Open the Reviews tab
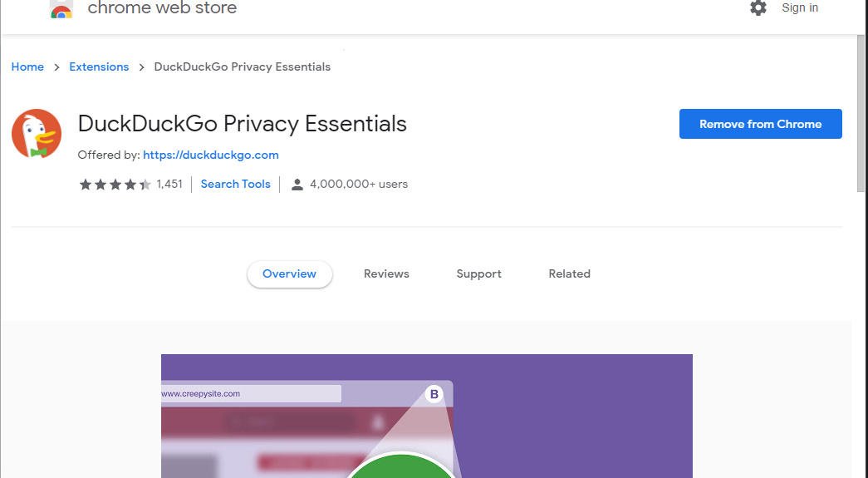This screenshot has width=868, height=478. [x=386, y=274]
